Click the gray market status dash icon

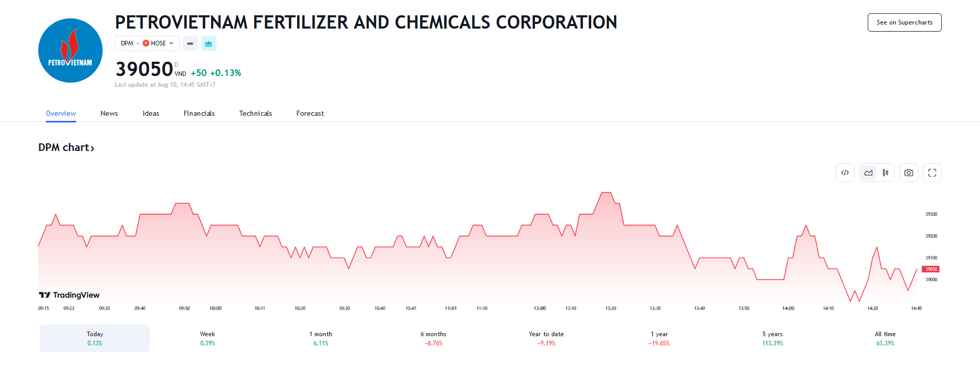pyautogui.click(x=190, y=43)
